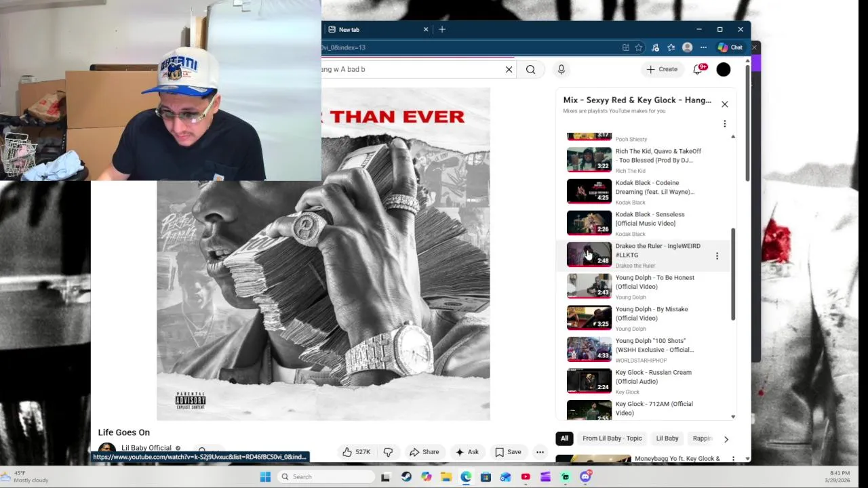868x488 pixels.
Task: Dislike the Life Goes On video
Action: [388, 452]
